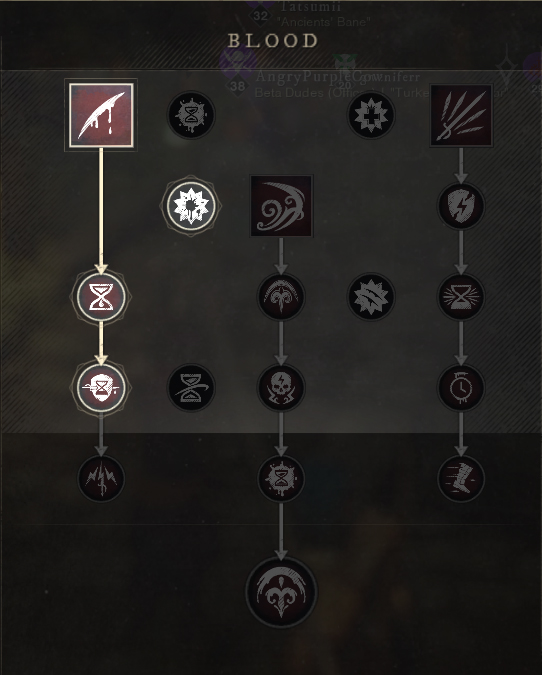Select the swirling wind slash ability
This screenshot has width=542, height=675.
[281, 206]
